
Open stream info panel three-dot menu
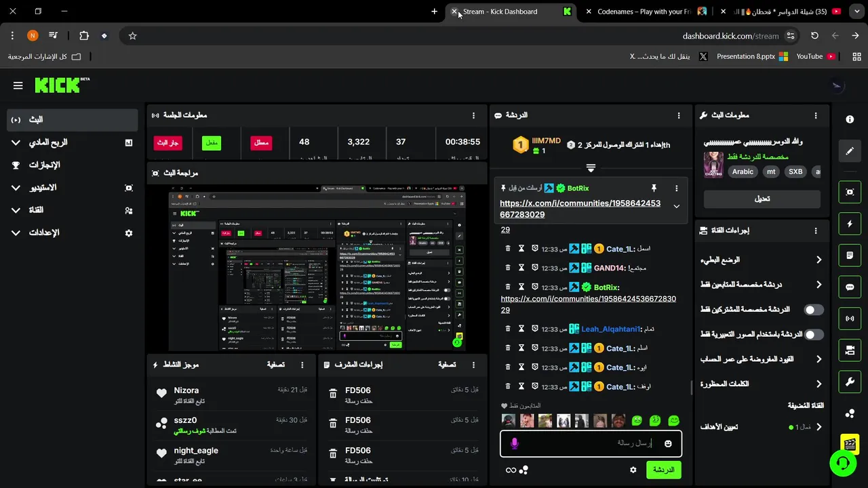(x=816, y=116)
